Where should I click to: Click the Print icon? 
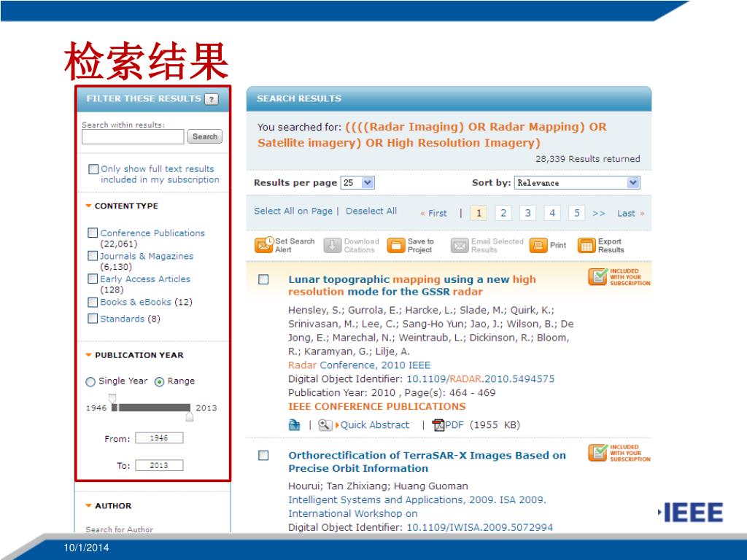[x=538, y=245]
